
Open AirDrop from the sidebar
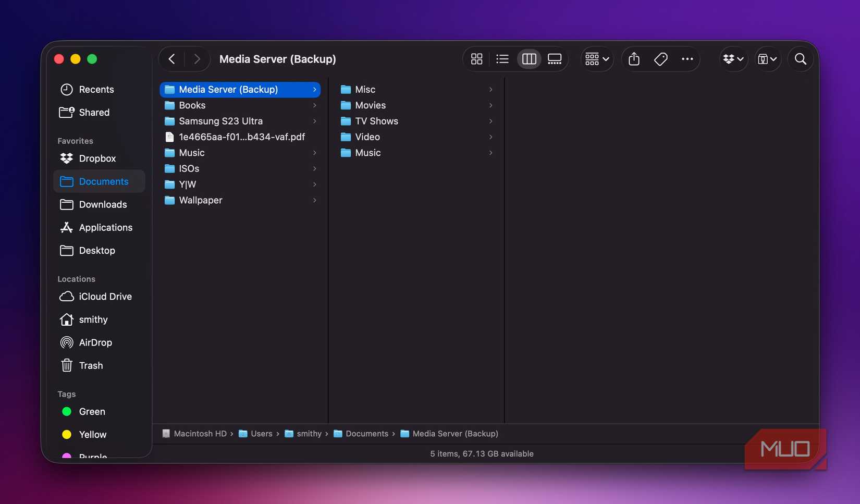point(95,342)
